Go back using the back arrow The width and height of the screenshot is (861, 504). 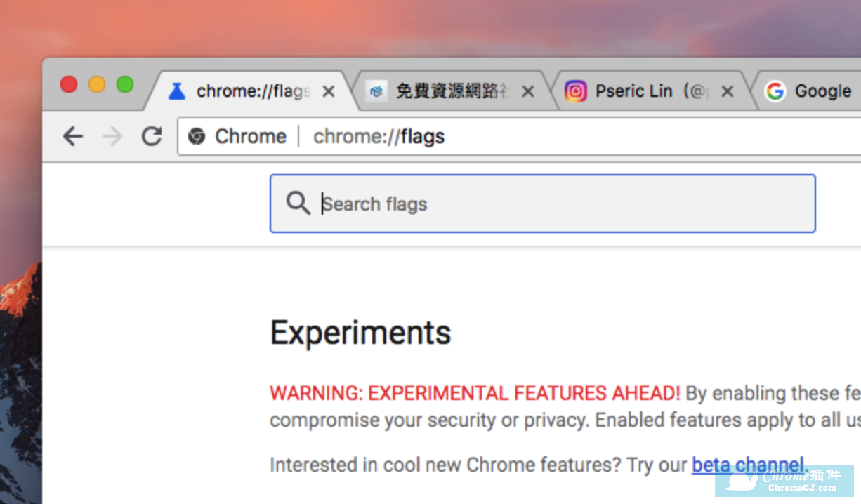click(72, 136)
